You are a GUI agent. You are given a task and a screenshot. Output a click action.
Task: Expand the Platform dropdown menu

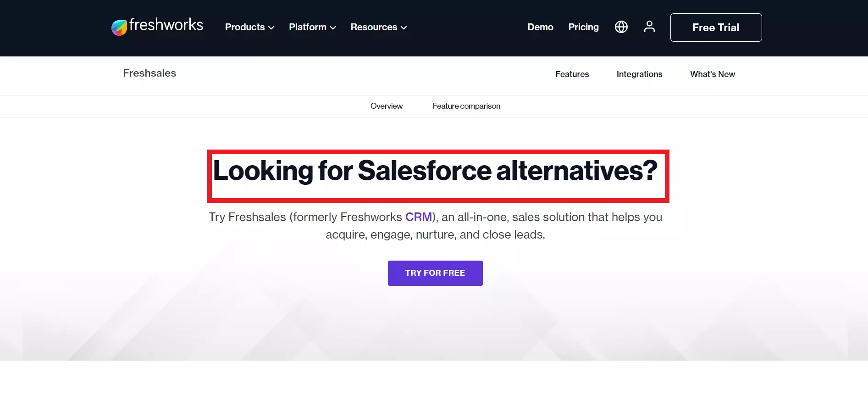(x=312, y=27)
